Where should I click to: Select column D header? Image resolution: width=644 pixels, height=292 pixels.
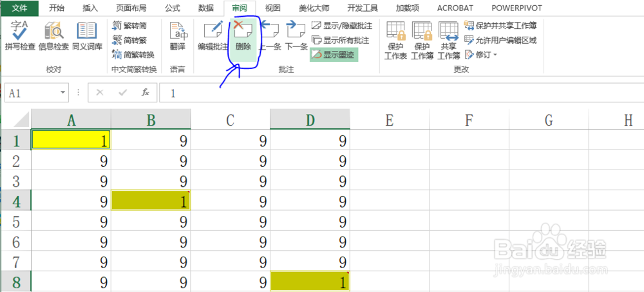310,119
